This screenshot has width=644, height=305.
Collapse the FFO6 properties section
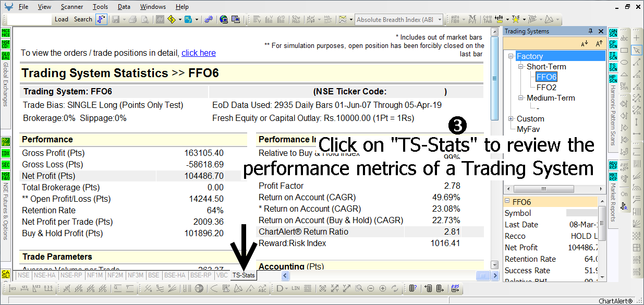coord(507,202)
